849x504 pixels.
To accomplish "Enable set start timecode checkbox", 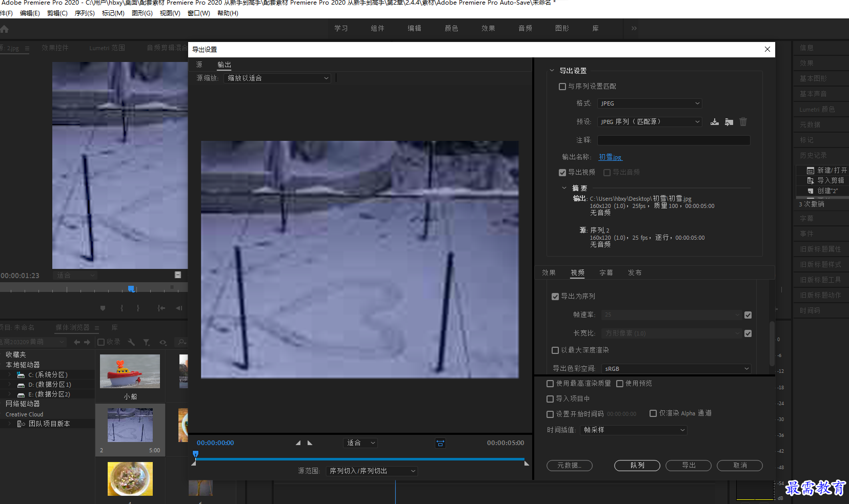I will (550, 414).
